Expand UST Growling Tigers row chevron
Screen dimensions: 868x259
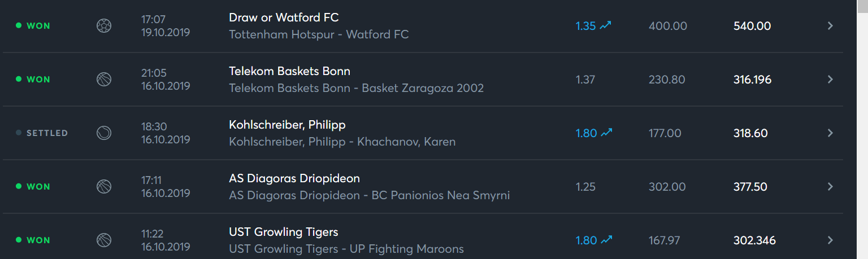click(830, 240)
